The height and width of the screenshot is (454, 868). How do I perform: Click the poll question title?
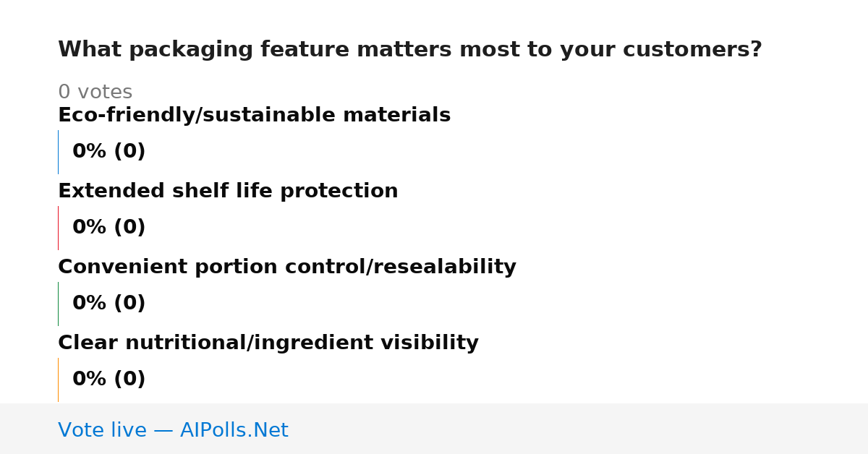pos(409,50)
